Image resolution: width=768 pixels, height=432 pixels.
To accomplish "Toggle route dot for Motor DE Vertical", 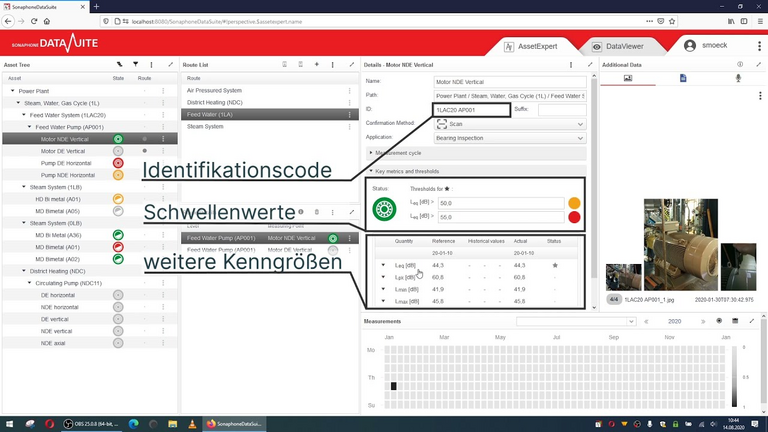I will [x=144, y=151].
